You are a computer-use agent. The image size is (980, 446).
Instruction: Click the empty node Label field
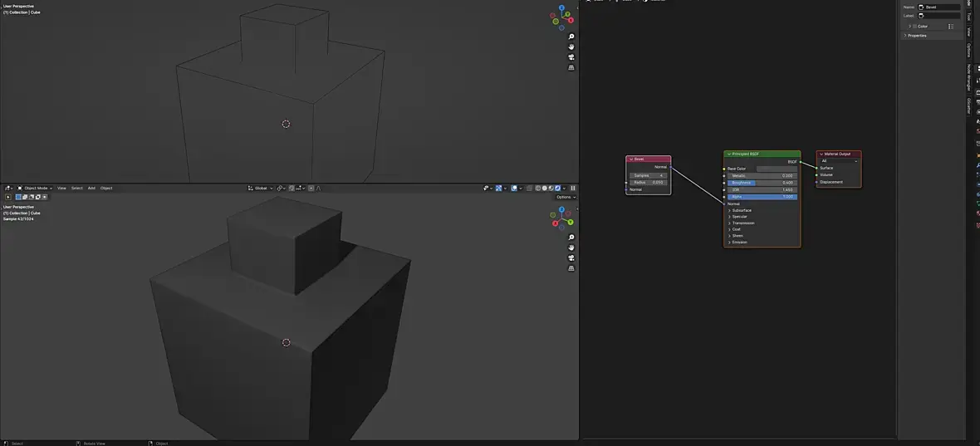coord(938,16)
